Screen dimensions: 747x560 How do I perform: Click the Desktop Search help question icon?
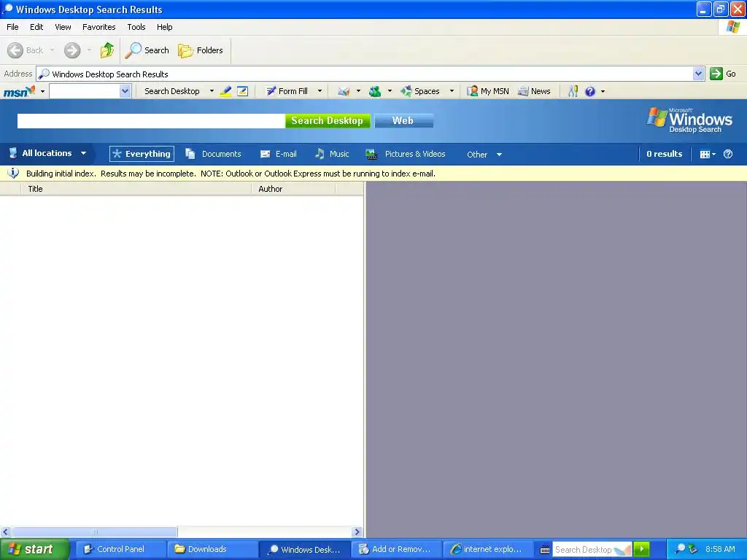[728, 154]
